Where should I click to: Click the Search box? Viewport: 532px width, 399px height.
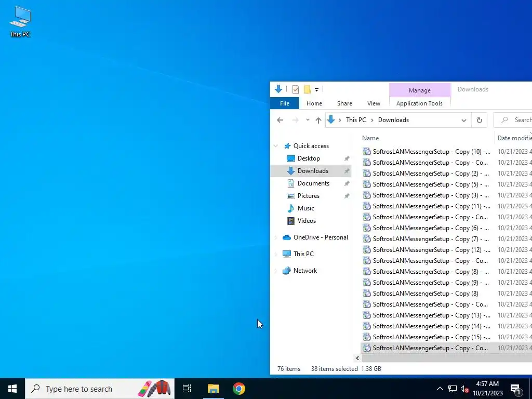tap(513, 120)
